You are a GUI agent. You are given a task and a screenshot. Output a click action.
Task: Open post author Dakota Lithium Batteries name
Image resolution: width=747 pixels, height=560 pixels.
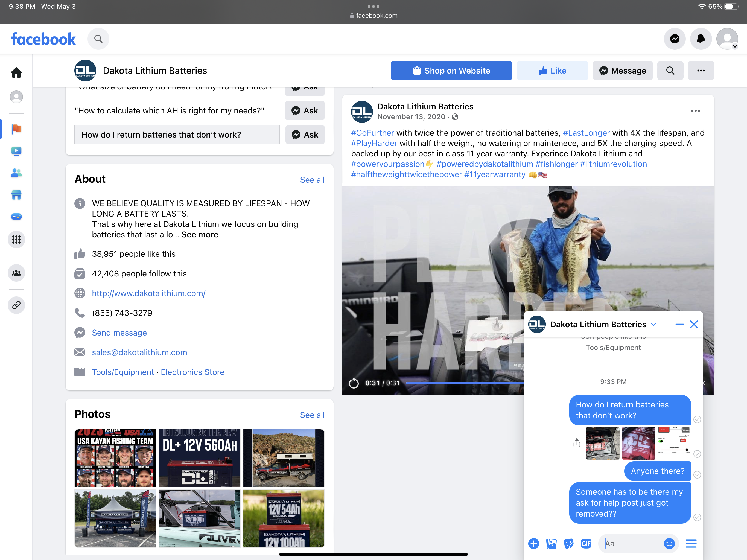pos(425,106)
